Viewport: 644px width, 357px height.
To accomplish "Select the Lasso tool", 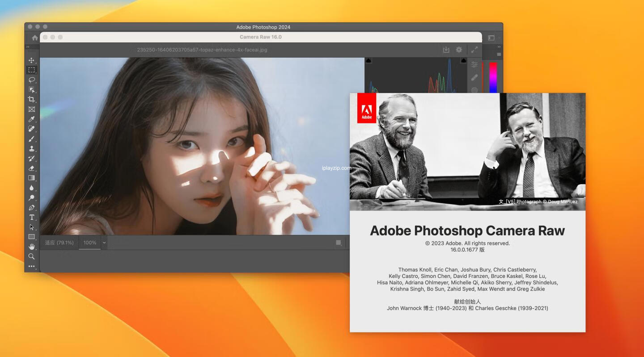I will 31,80.
